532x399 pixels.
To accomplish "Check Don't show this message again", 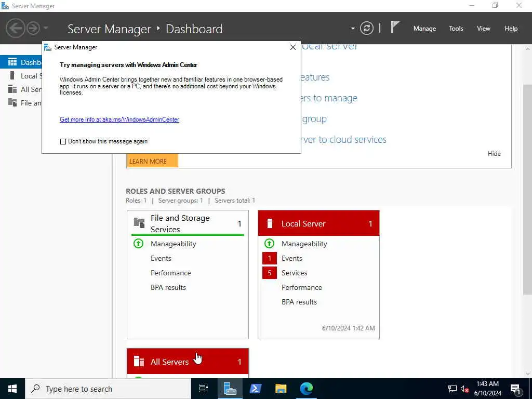I will click(x=63, y=141).
